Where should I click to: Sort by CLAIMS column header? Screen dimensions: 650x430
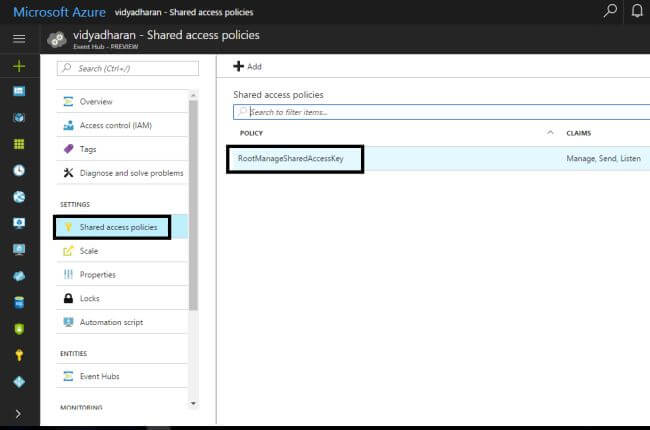point(579,133)
